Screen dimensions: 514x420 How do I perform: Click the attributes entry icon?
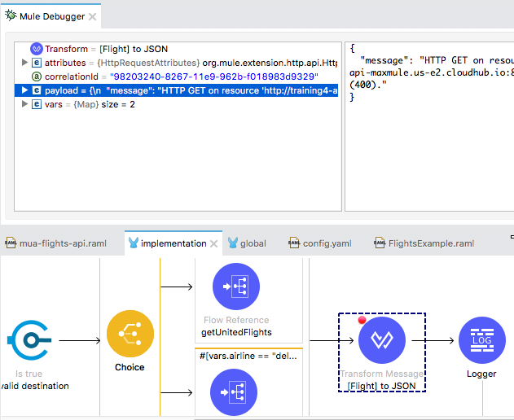[37, 63]
